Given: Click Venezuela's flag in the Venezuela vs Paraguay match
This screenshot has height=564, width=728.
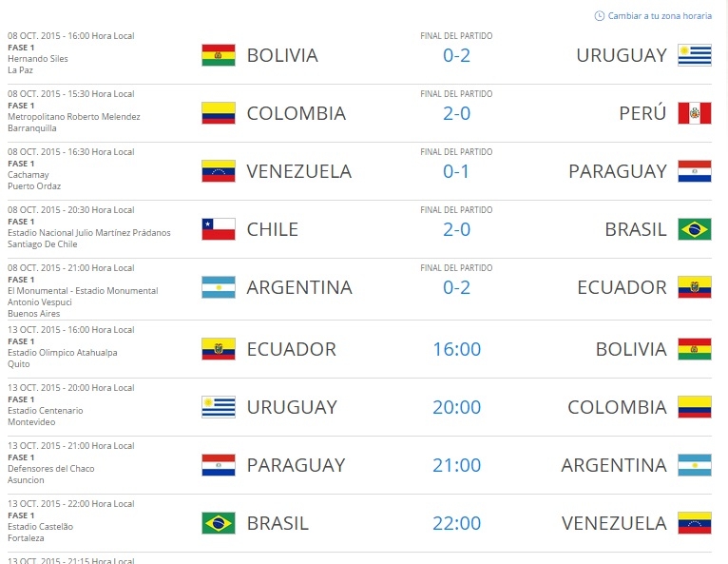Looking at the screenshot, I should [x=219, y=171].
